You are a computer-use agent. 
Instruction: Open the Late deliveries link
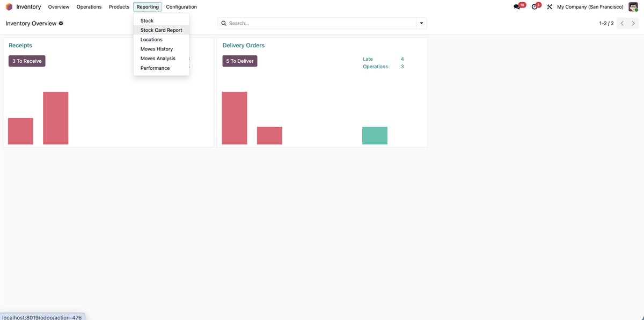point(367,59)
